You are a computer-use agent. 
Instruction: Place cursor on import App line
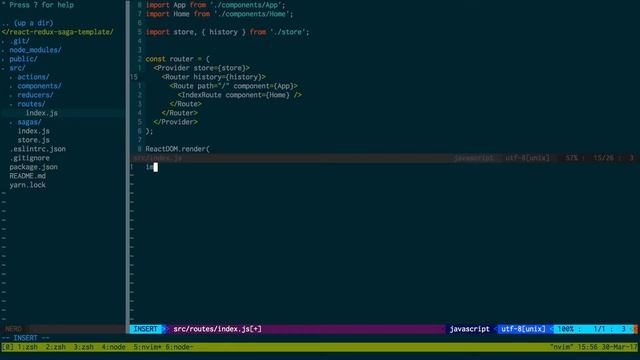coord(215,5)
